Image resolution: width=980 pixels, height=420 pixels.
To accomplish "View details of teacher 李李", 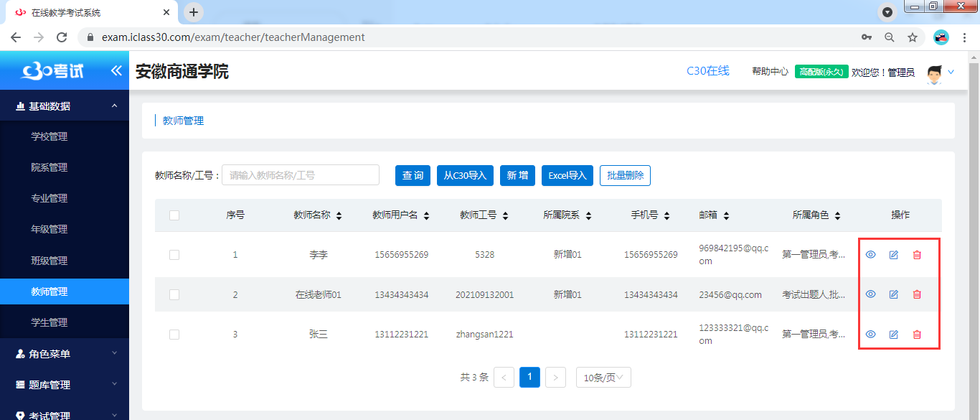I will (x=871, y=254).
